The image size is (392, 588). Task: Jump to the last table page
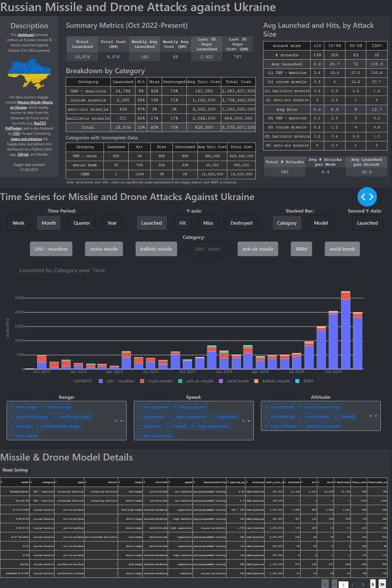point(382,584)
